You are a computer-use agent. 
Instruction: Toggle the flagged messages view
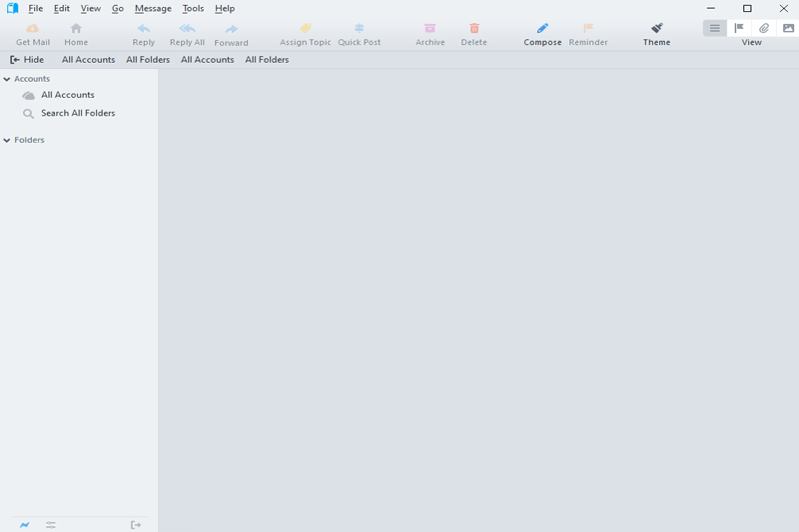pyautogui.click(x=739, y=28)
